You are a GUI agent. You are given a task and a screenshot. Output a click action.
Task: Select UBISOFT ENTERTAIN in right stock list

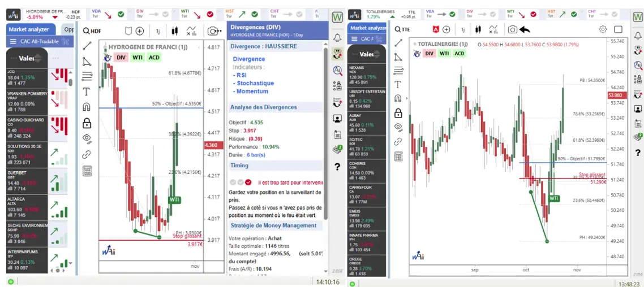tap(367, 99)
